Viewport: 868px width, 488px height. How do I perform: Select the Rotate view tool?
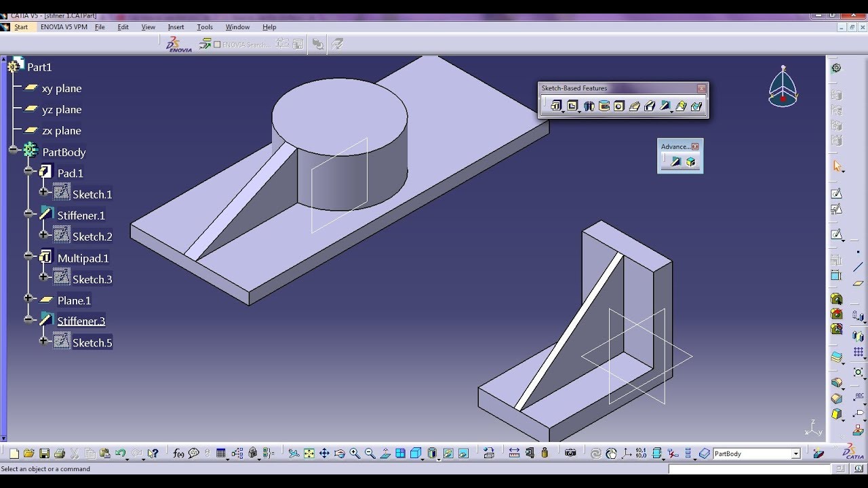(340, 453)
